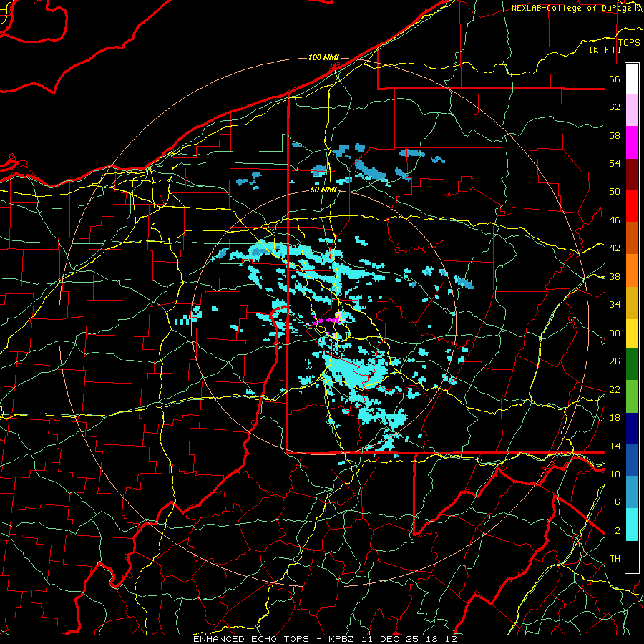Viewport: 644px width, 644px height.
Task: Click the legend value 6
Action: 618,502
